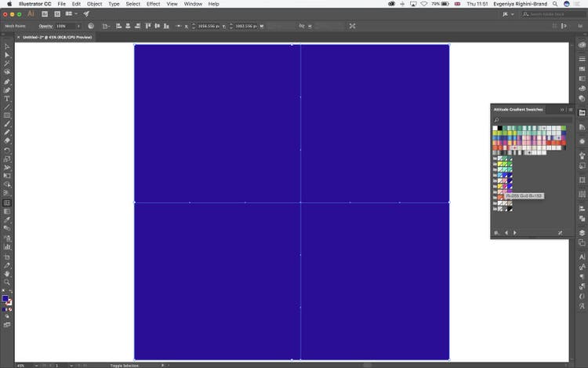Screen dimensions: 588x368
Task: Open the Select menu
Action: (x=132, y=4)
